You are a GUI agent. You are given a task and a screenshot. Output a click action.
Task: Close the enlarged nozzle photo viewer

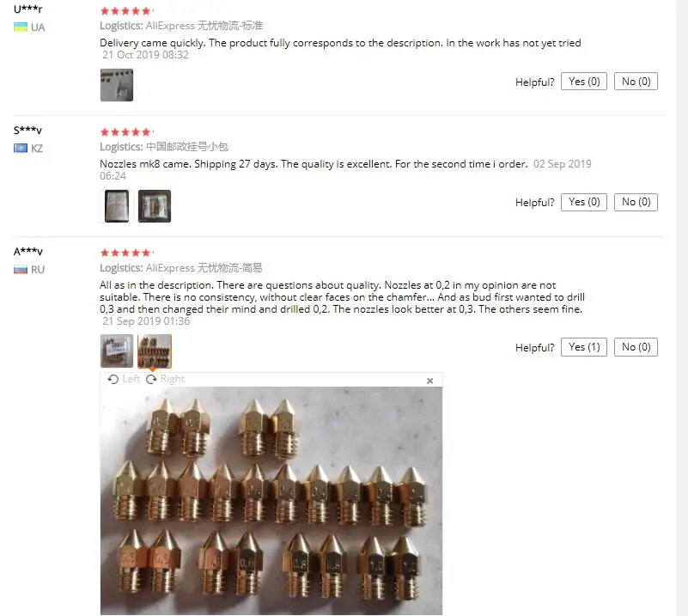click(430, 381)
